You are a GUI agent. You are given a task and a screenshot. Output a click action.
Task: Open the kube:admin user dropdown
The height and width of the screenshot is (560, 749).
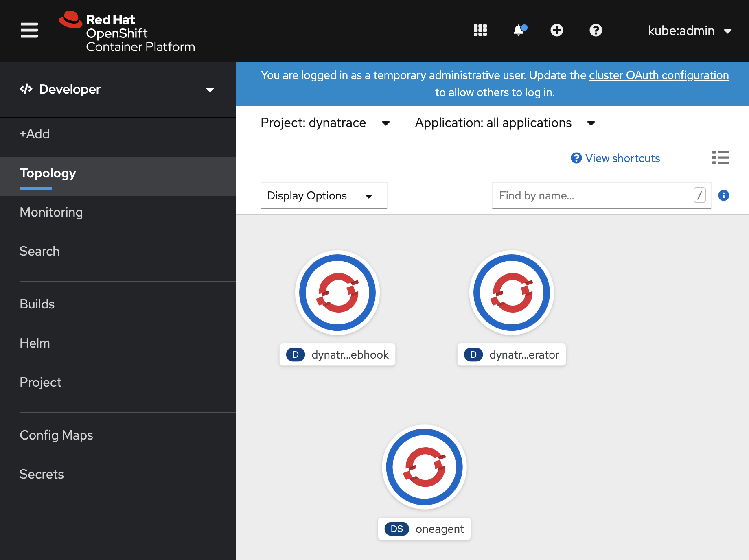click(690, 31)
